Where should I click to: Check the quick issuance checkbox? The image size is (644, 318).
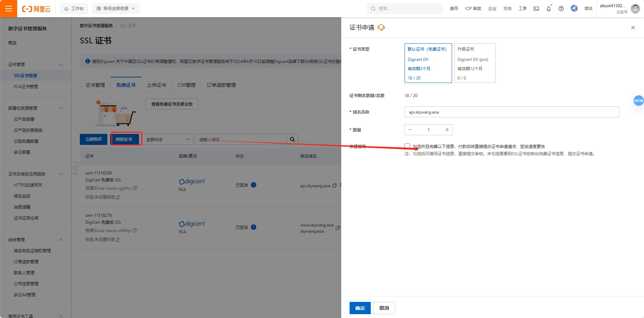[407, 146]
